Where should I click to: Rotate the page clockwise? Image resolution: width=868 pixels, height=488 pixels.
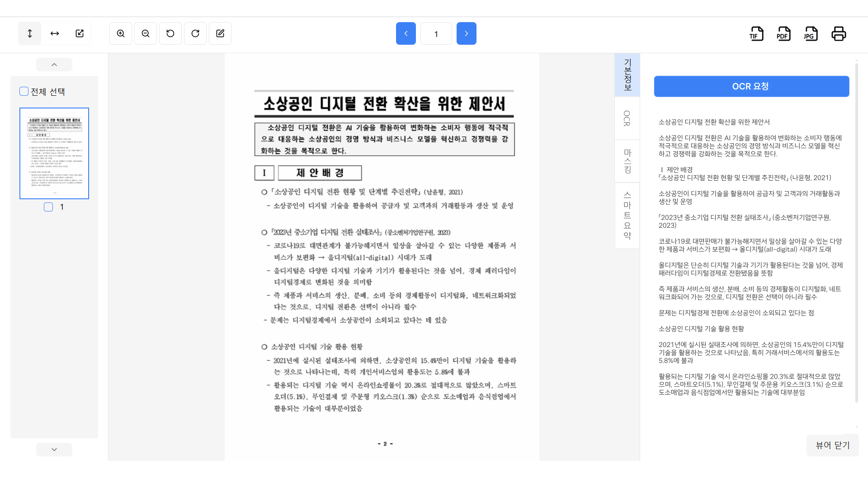pyautogui.click(x=195, y=33)
